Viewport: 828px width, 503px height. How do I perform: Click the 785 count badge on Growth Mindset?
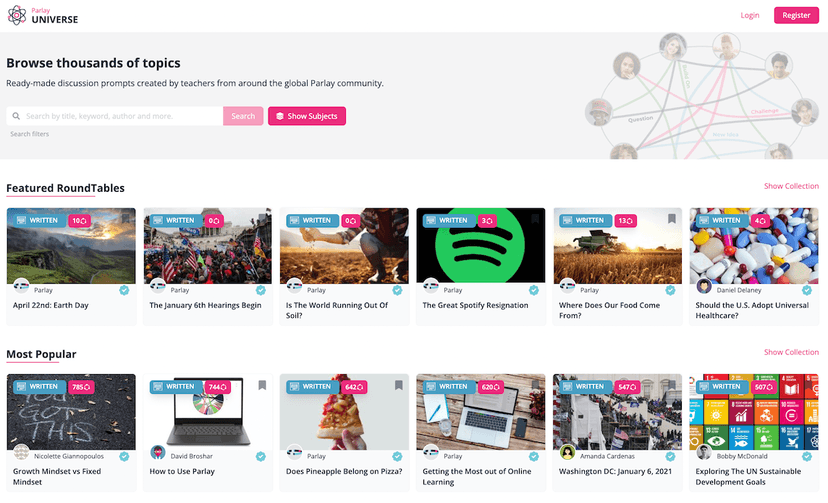[81, 387]
